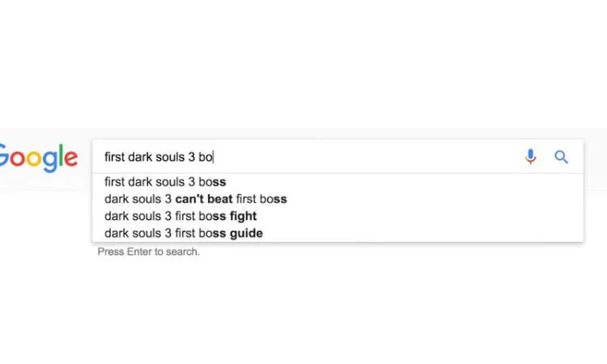Screen dimensions: 607x364
Task: Place cursor after "bo" in search query
Action: tap(214, 157)
